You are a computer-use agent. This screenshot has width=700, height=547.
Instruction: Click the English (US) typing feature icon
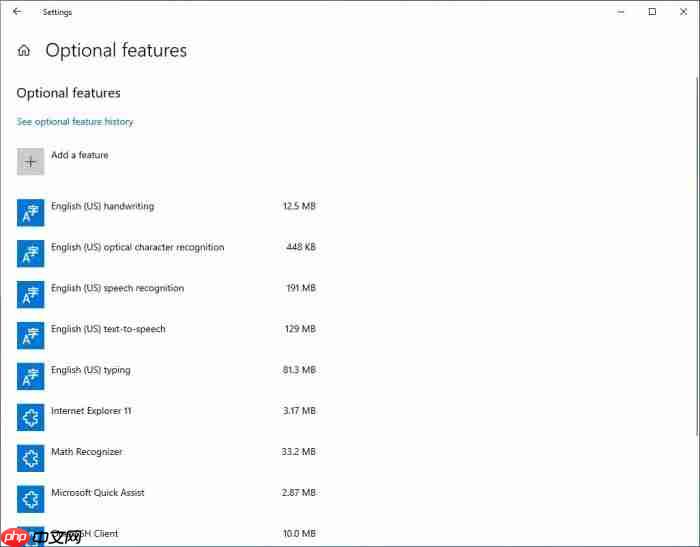(x=31, y=377)
